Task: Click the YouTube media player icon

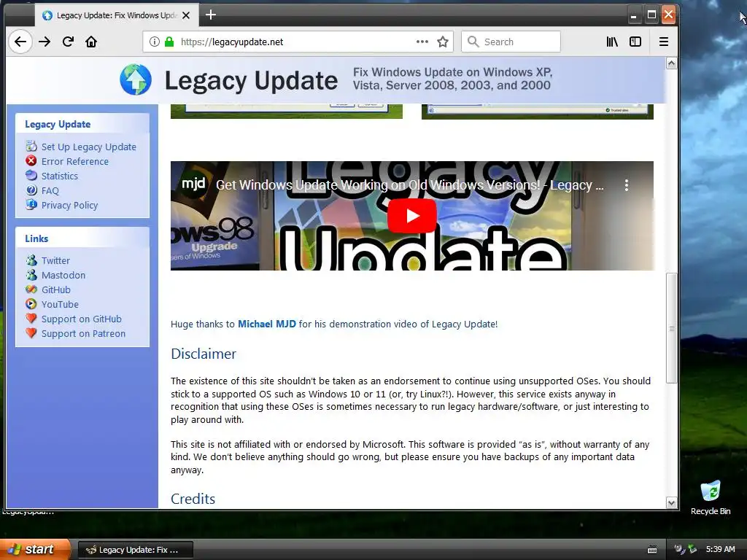Action: coord(31,304)
